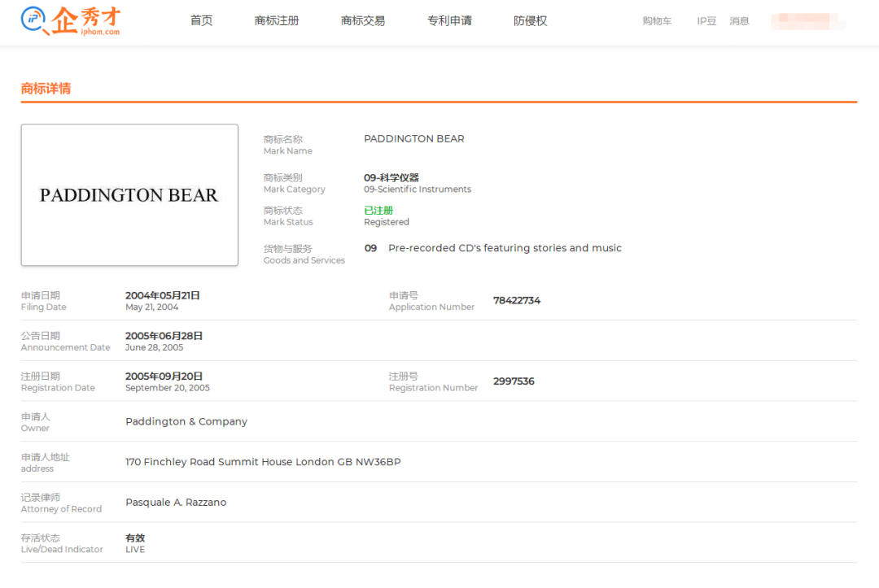Open the 商标注册 menu item

(277, 20)
